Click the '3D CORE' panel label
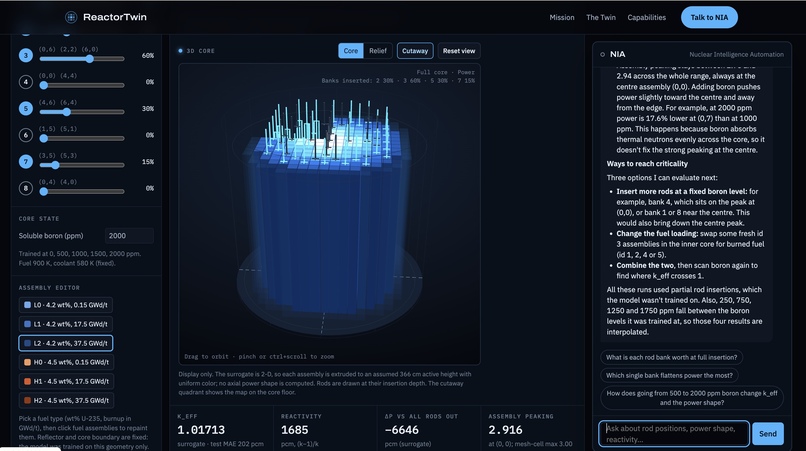Screen dimensions: 806x451 tap(200, 51)
